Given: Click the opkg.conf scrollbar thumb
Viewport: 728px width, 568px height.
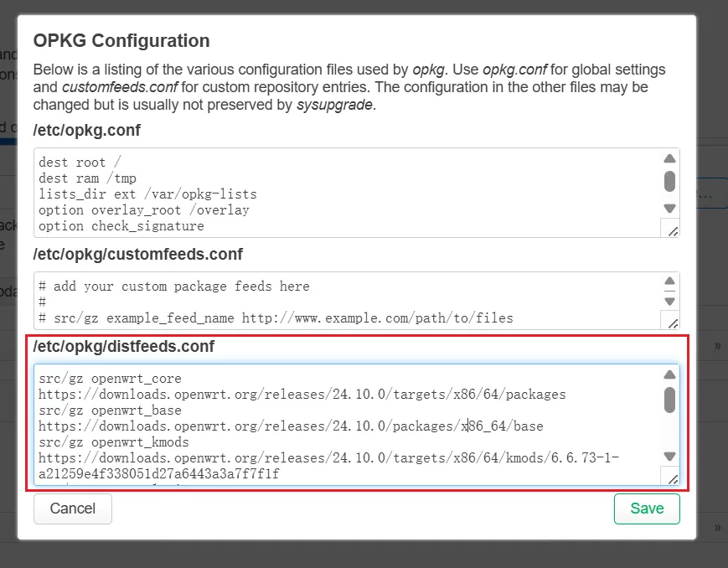Looking at the screenshot, I should 669,181.
